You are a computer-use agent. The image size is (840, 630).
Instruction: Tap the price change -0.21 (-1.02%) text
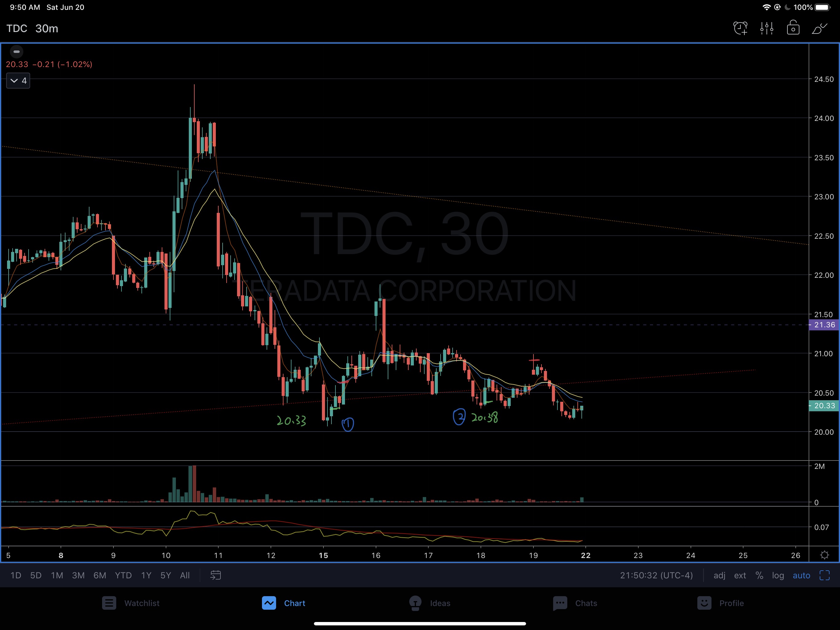pos(62,64)
